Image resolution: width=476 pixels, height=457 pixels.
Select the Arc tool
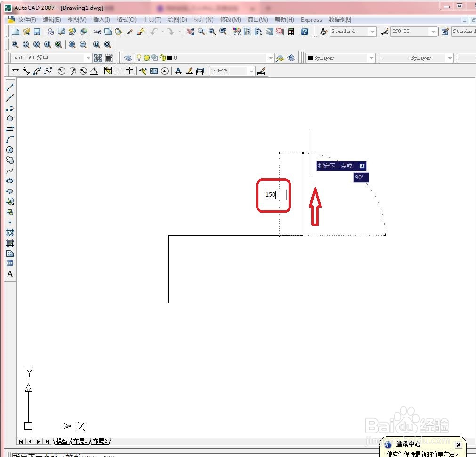tap(10, 139)
